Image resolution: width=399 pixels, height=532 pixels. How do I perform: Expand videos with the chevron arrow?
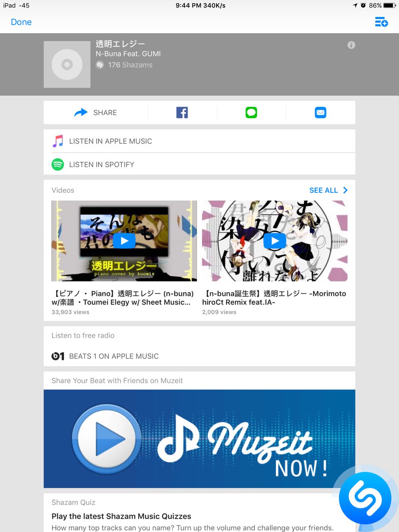coord(345,190)
